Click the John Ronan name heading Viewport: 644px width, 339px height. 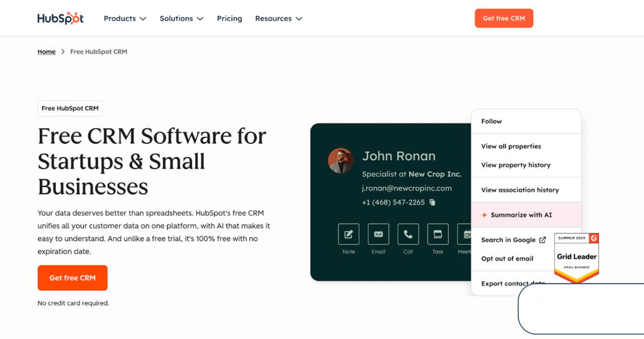(399, 156)
